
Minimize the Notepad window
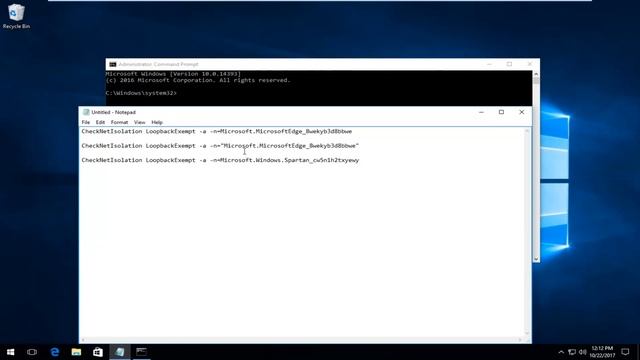point(481,112)
